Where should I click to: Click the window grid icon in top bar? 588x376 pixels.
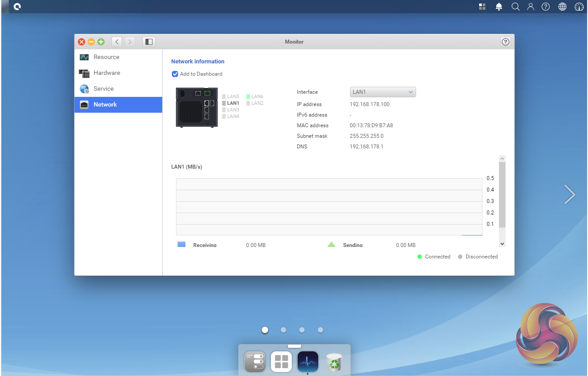point(482,7)
